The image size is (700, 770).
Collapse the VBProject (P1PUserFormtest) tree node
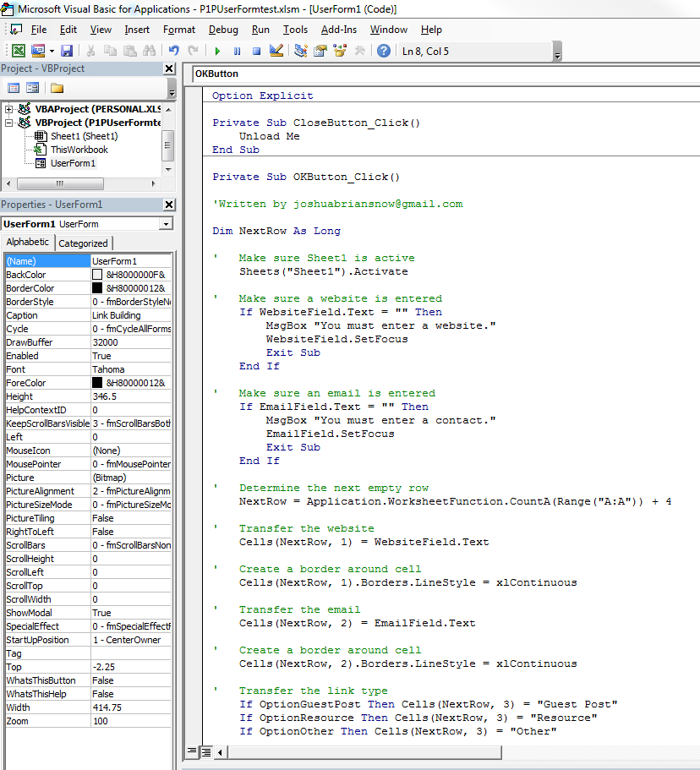tap(9, 123)
